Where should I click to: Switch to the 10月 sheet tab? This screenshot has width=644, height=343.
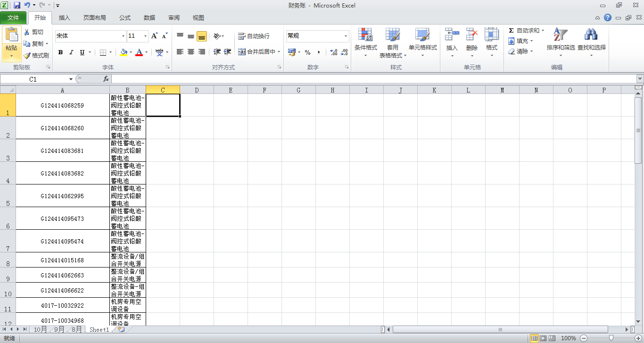[x=40, y=329]
